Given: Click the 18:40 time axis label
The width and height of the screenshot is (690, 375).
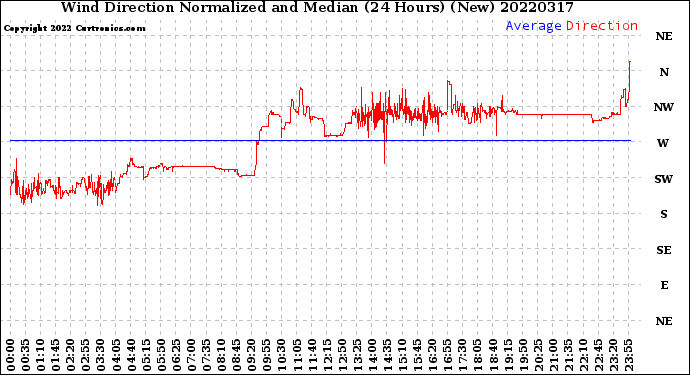Looking at the screenshot, I should click(x=493, y=355).
